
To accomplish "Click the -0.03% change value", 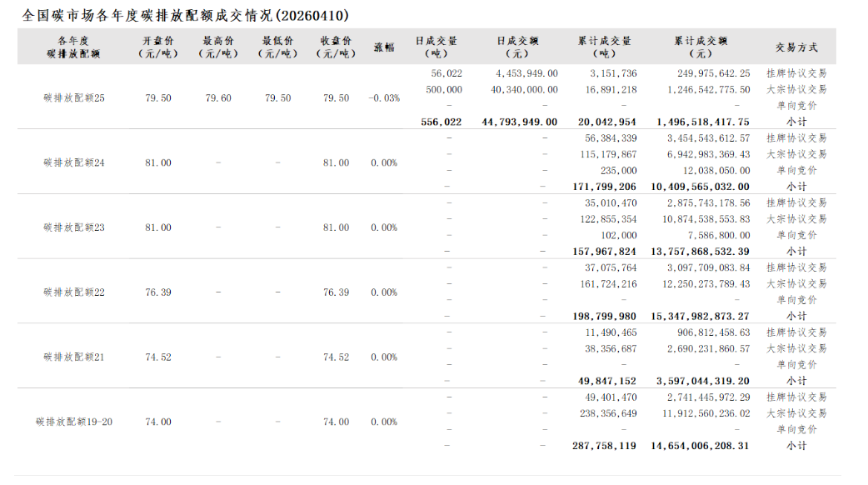I will [384, 98].
